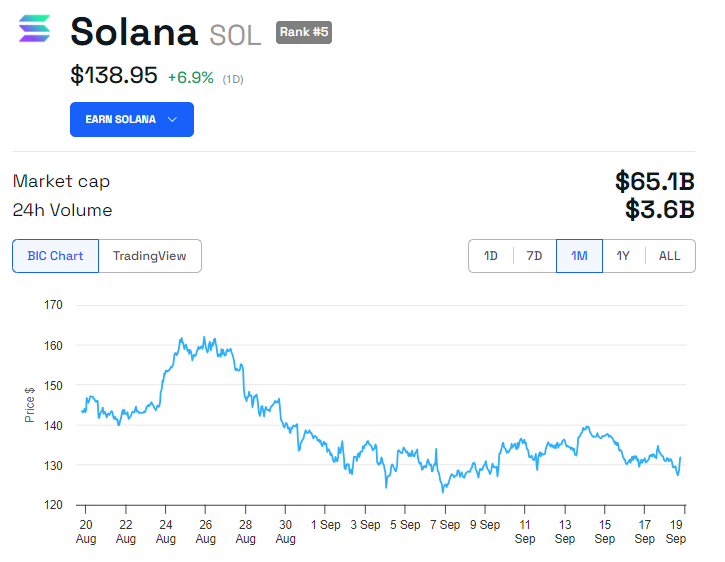This screenshot has width=725, height=562.
Task: Select the 1Y time range
Action: 623,256
